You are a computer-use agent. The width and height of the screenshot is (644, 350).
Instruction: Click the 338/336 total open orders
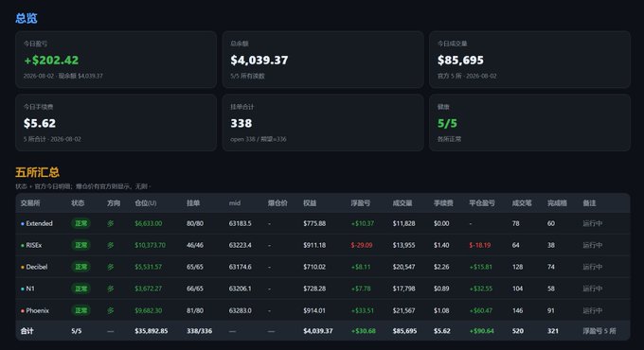[x=199, y=331]
